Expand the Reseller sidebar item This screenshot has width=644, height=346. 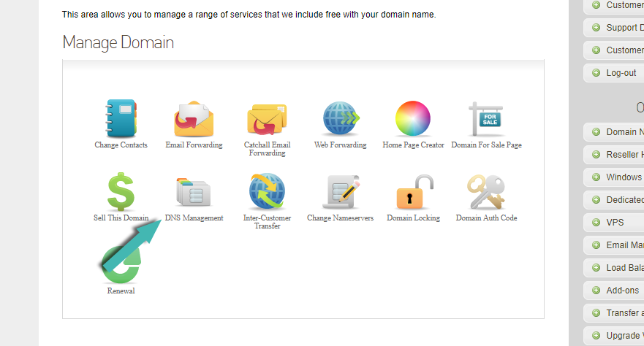(x=613, y=155)
